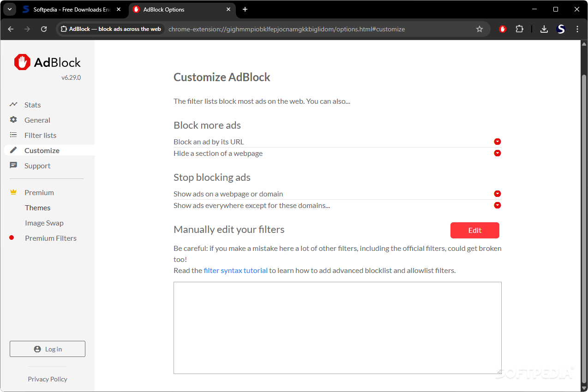588x392 pixels.
Task: Click the Customize pencil icon
Action: tap(14, 150)
